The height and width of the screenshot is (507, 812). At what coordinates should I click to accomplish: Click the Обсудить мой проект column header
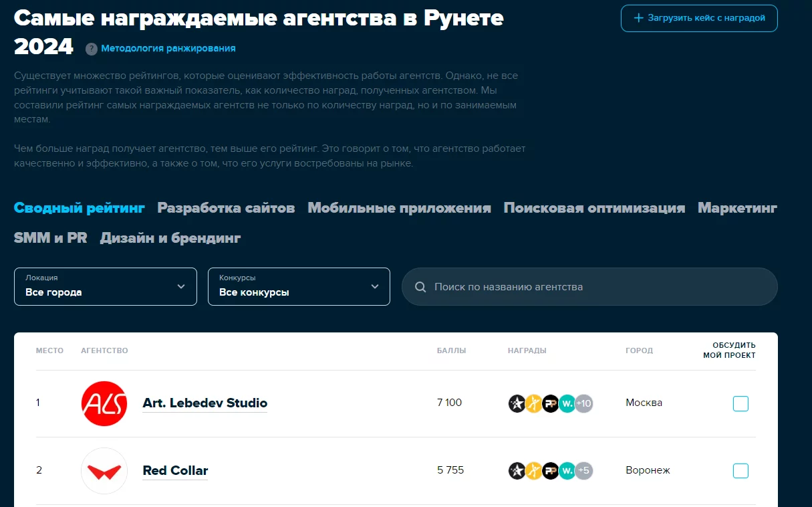730,350
